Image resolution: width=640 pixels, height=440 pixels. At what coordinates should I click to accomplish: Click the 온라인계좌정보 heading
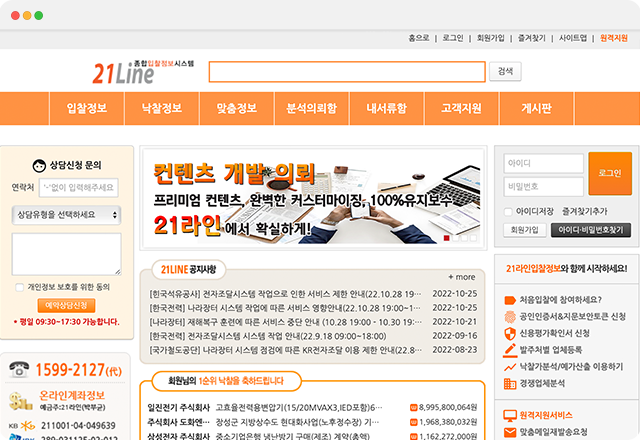(x=72, y=395)
